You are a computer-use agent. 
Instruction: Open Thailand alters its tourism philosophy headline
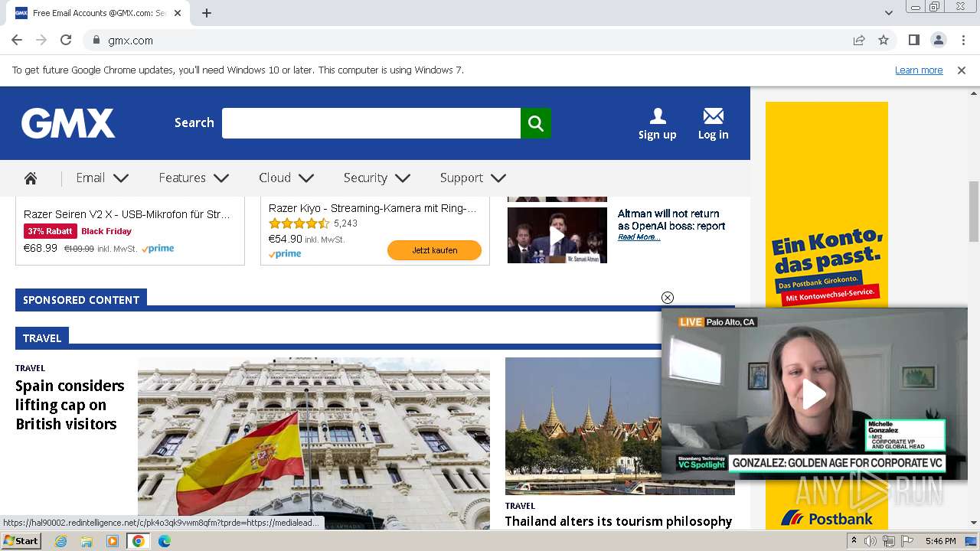pos(619,521)
